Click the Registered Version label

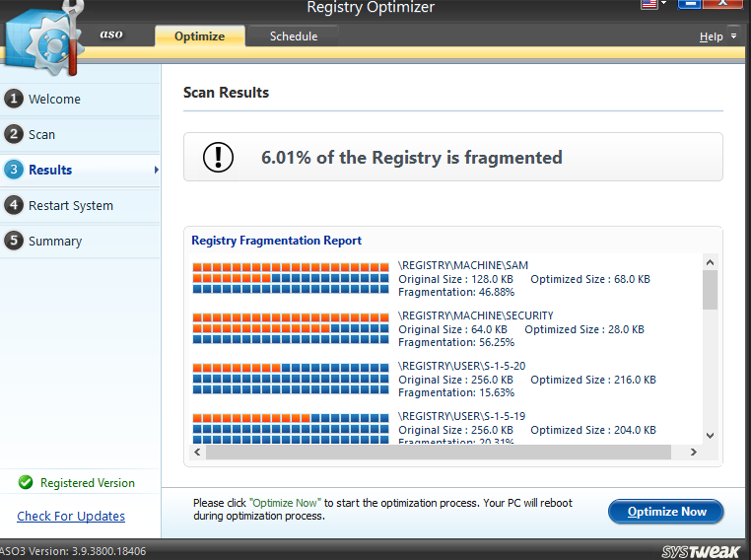coord(88,483)
